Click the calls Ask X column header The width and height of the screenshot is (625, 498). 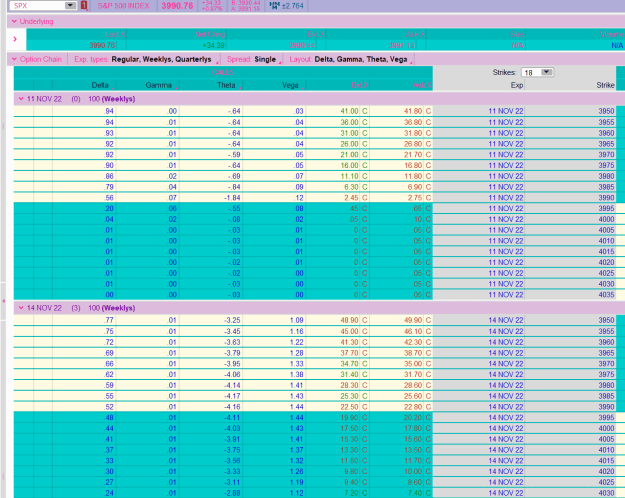pyautogui.click(x=422, y=85)
